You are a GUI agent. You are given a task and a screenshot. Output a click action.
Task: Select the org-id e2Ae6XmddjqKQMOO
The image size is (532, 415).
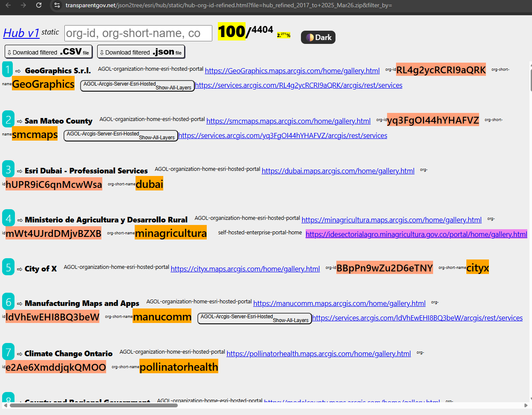click(56, 367)
